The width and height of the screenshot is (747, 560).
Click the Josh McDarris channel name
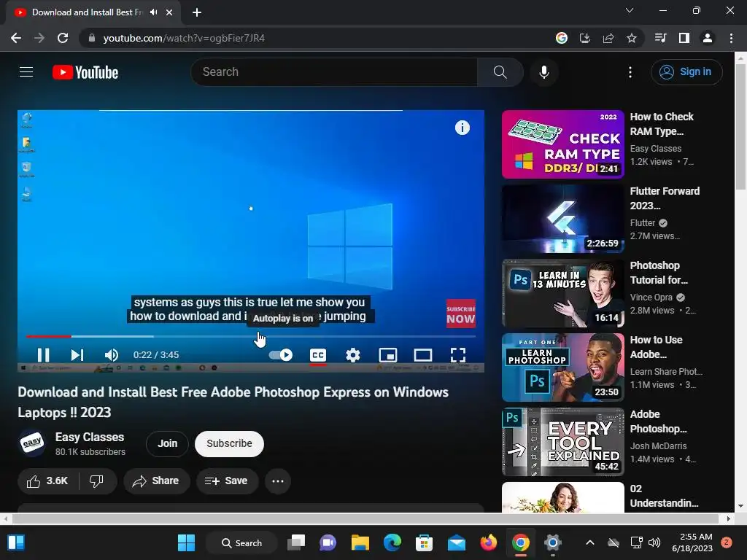click(659, 446)
